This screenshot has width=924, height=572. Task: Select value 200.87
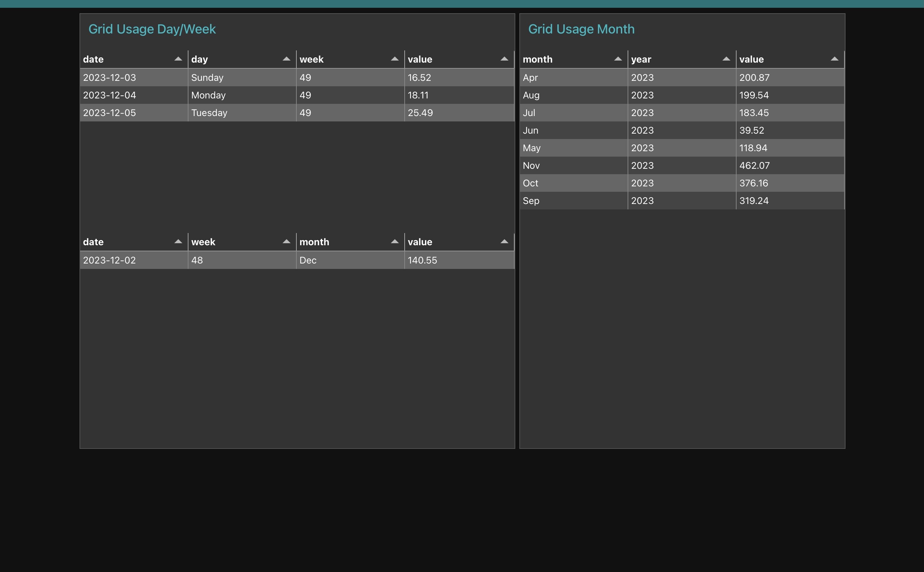(x=790, y=77)
